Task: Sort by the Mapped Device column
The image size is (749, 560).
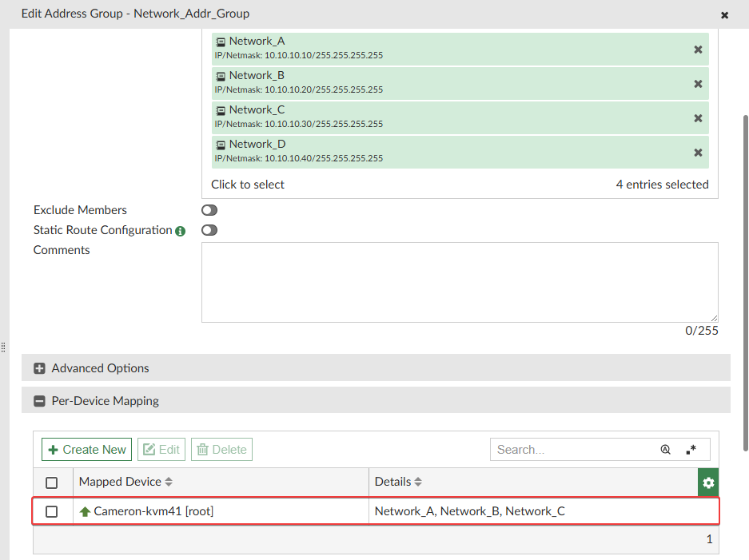Action: click(x=125, y=482)
